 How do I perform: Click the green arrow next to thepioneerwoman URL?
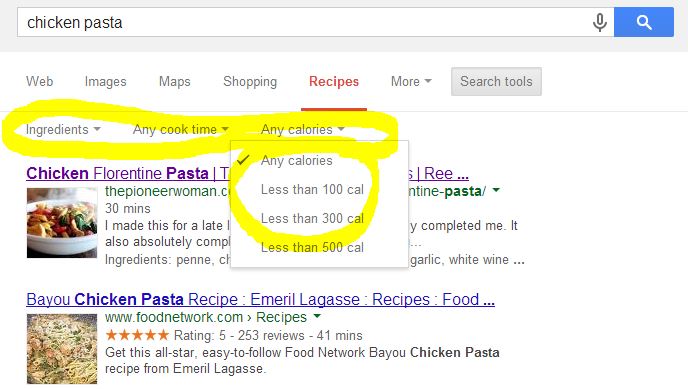pyautogui.click(x=496, y=190)
